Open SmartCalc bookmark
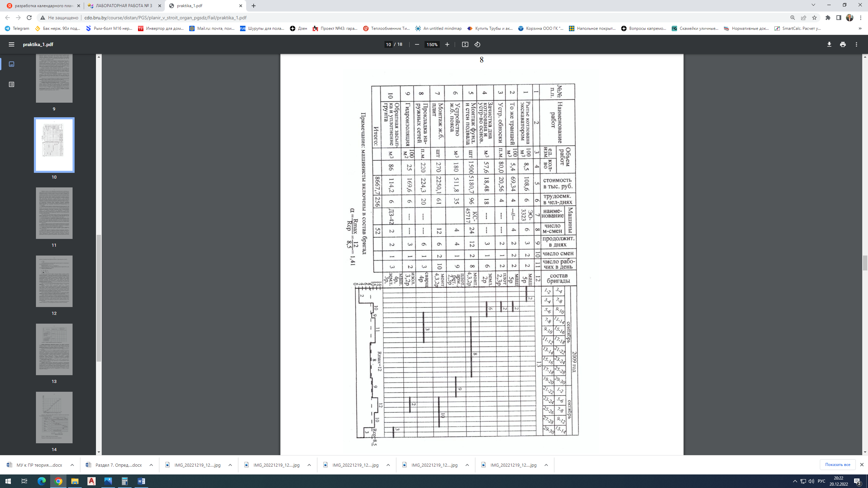 798,28
